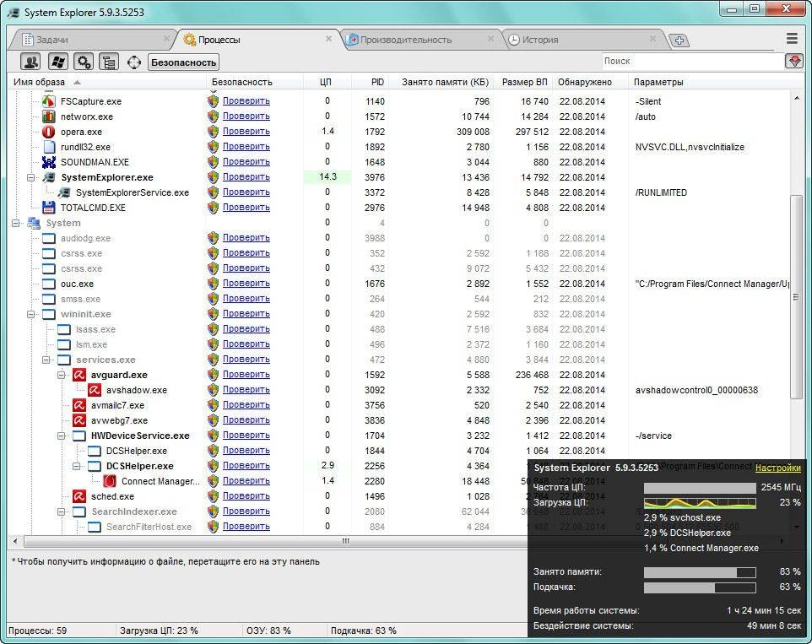
Task: Click Проверить link for TOTALCMD.EXE
Action: pyautogui.click(x=246, y=207)
